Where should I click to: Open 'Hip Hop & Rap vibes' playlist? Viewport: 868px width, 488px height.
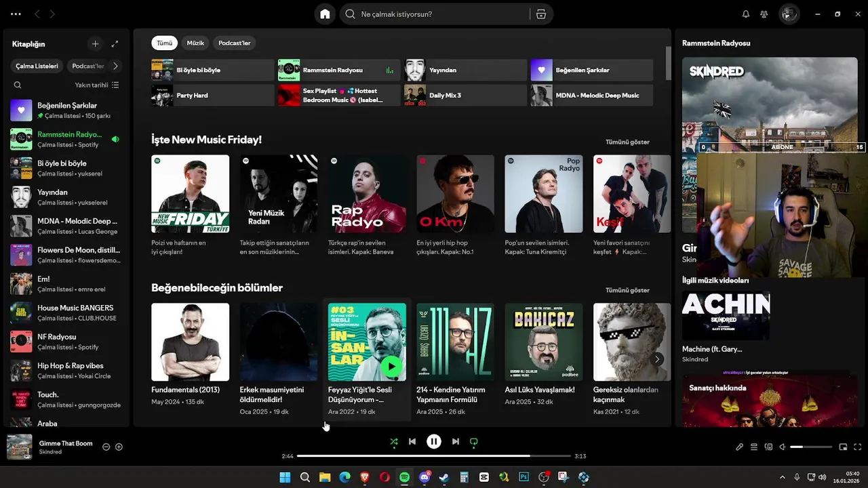[x=66, y=371]
